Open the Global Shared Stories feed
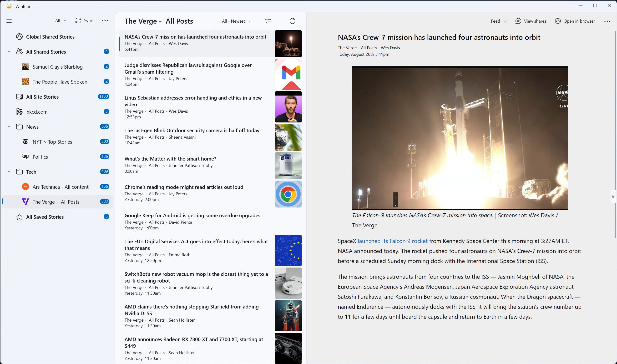Viewport: 617px width, 364px height. click(x=50, y=37)
